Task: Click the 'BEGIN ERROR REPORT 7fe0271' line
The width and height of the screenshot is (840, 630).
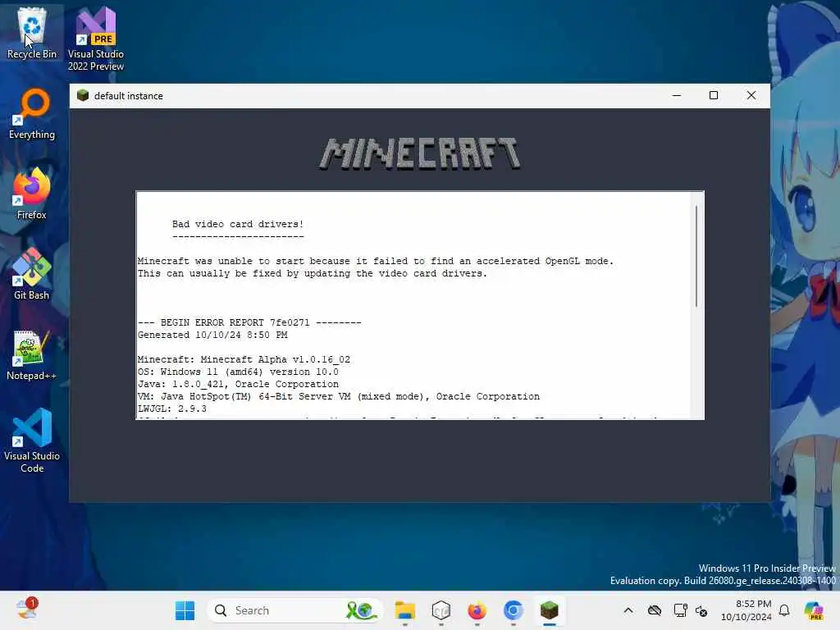Action: click(x=249, y=322)
